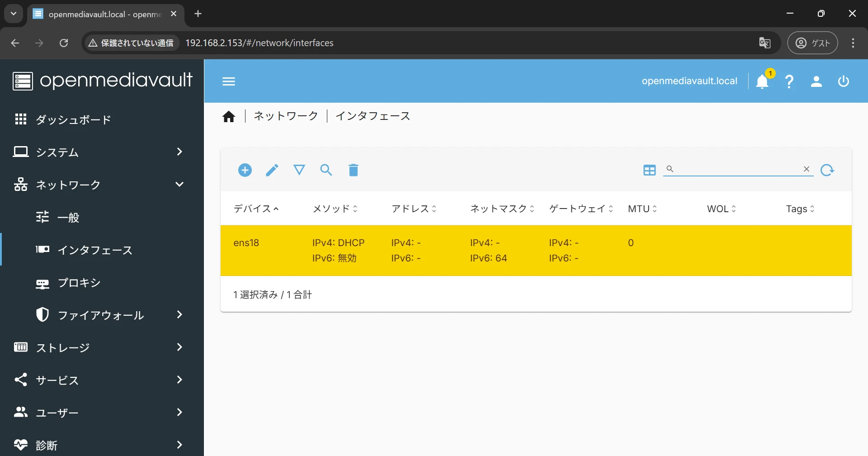
Task: Expand ファイアウォール submenu
Action: pyautogui.click(x=102, y=315)
